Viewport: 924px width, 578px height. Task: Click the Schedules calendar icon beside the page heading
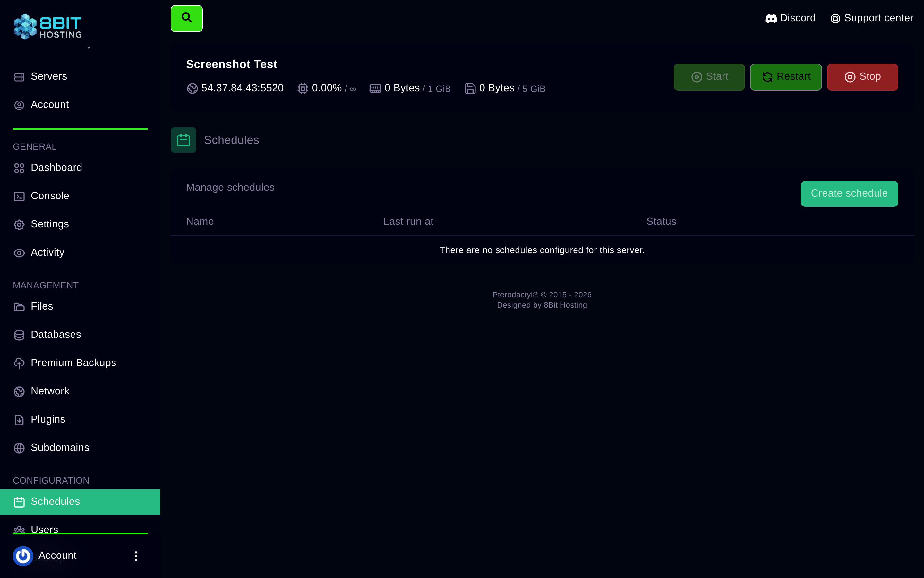click(x=183, y=140)
